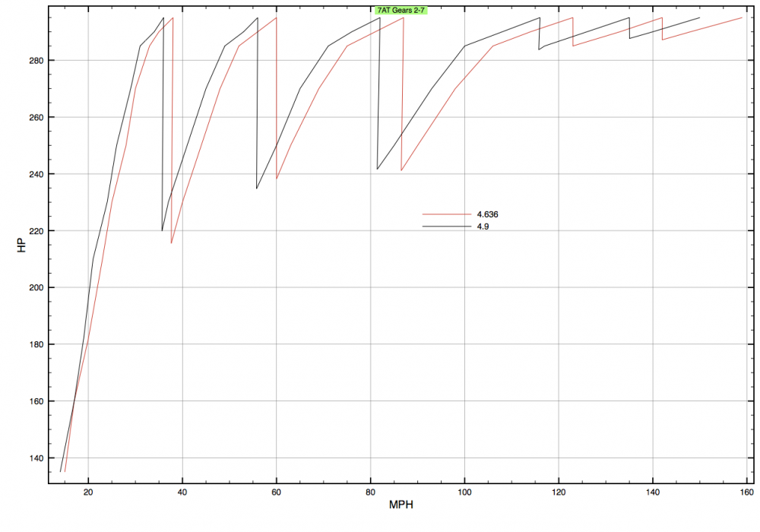Click the HP y-axis label

click(21, 245)
